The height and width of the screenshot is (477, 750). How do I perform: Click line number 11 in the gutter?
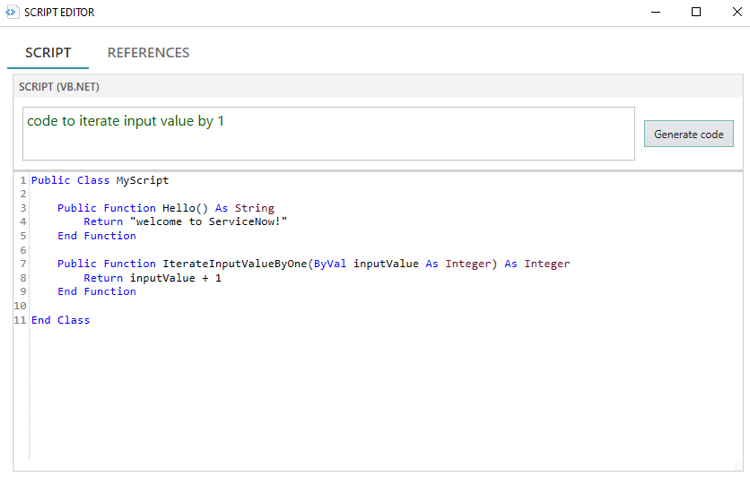click(x=20, y=320)
